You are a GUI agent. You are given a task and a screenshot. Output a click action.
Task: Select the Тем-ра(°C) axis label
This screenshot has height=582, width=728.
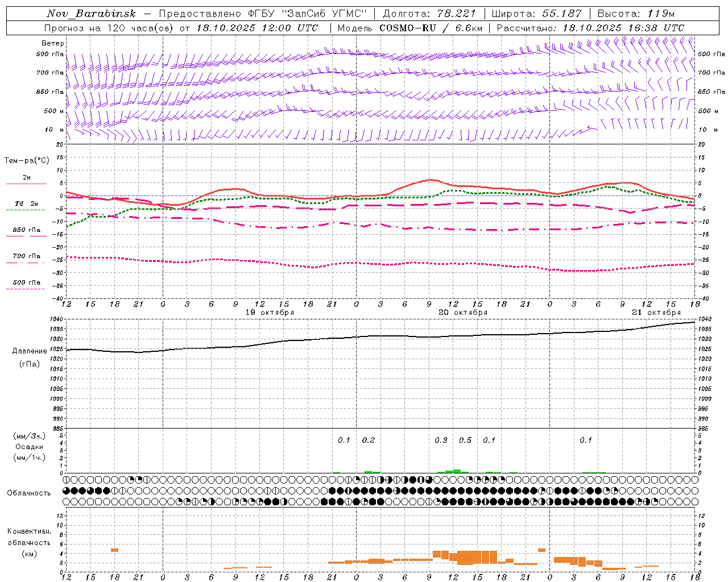27,161
